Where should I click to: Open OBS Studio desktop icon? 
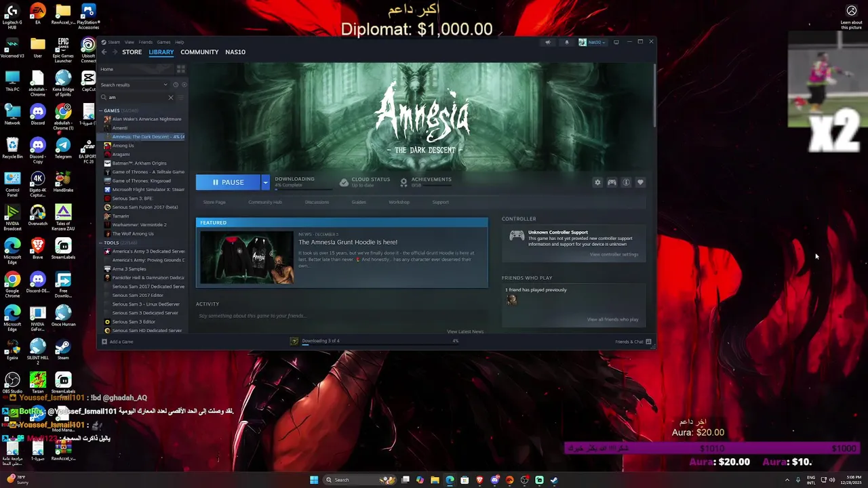[x=12, y=383]
